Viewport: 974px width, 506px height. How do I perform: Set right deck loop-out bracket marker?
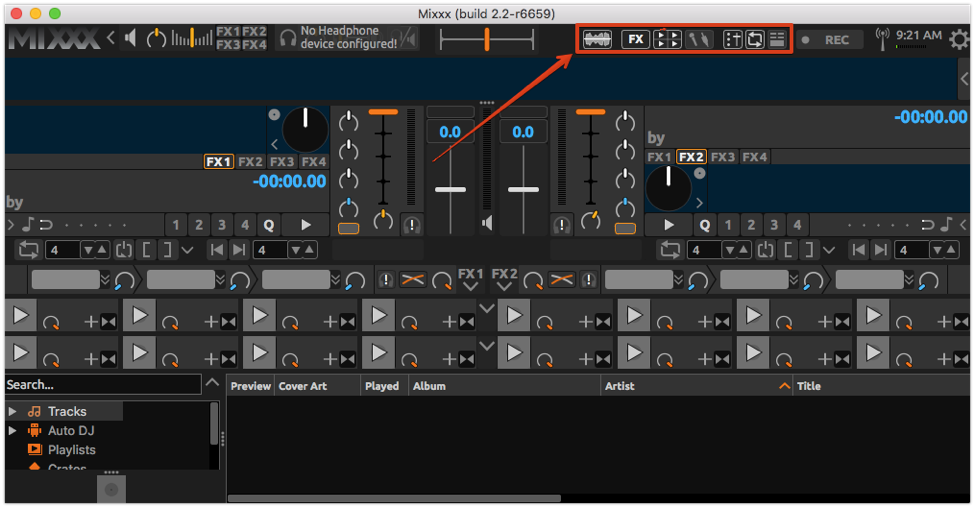click(x=809, y=250)
